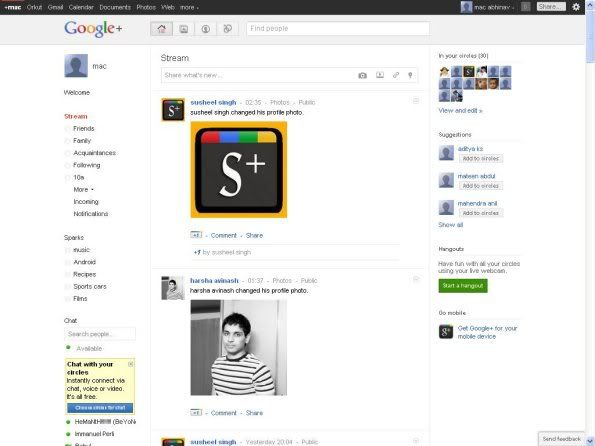Open the Photos icon in header
The image size is (595, 446).
(184, 29)
